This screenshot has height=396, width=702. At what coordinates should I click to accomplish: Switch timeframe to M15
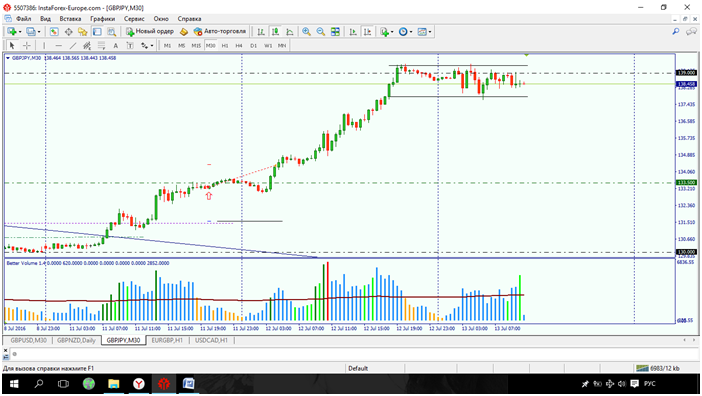click(x=196, y=45)
